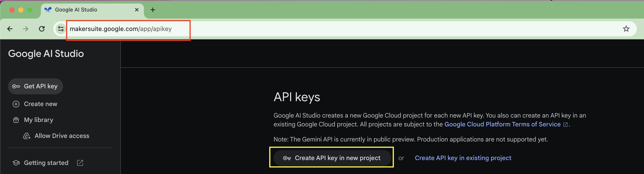Reload the page with the refresh icon
Screen dimensions: 644x174
click(x=42, y=29)
